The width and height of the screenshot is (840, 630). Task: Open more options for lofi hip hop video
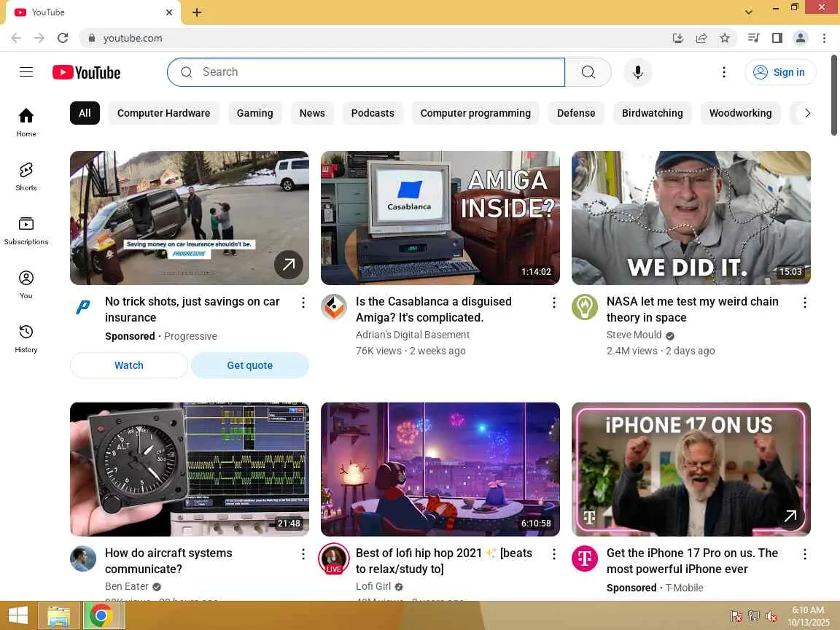tap(554, 554)
